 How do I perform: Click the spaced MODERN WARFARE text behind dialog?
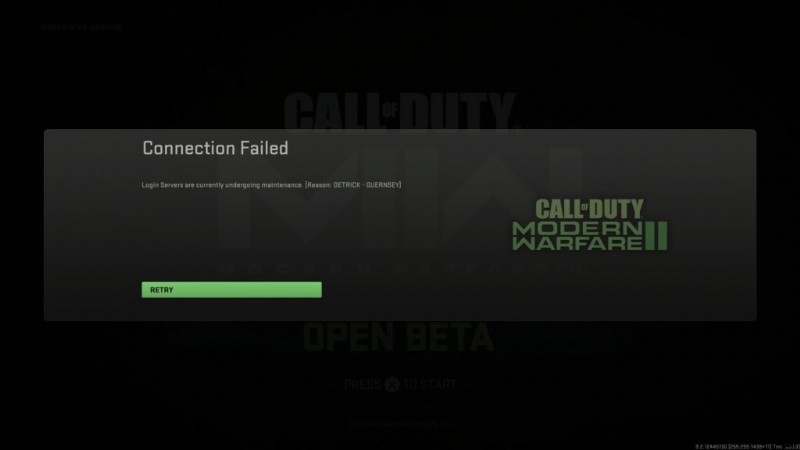(399, 267)
